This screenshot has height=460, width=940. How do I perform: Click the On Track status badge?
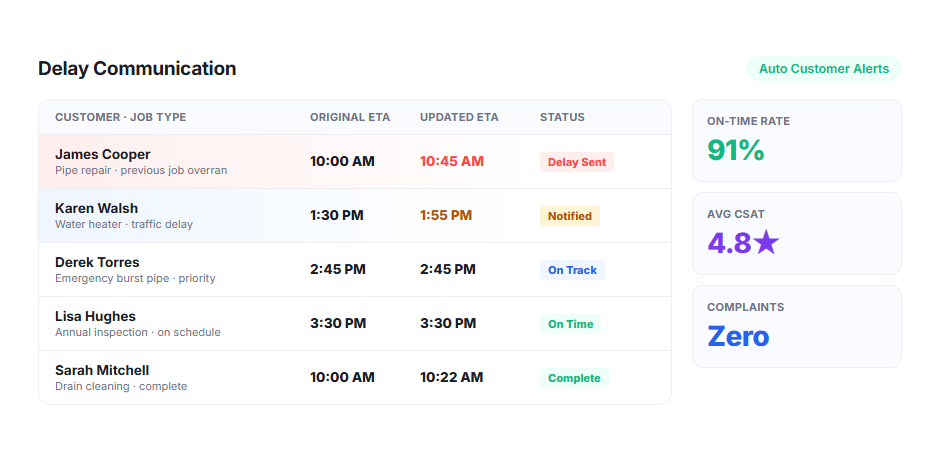tap(572, 270)
